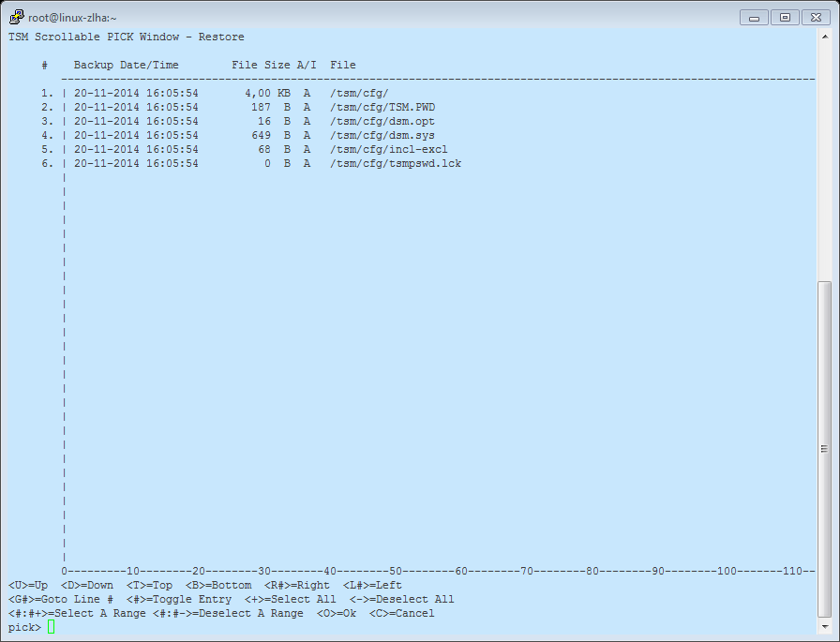Click the 68 B size value

pyautogui.click(x=275, y=149)
